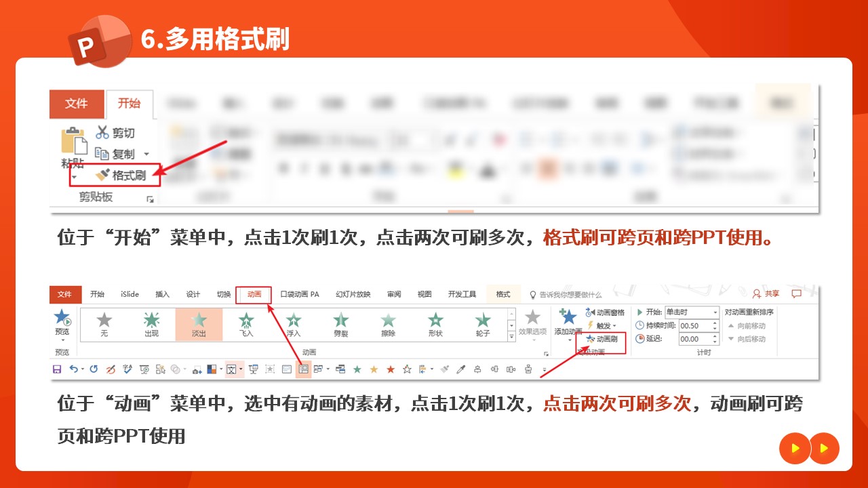Expand the 复制 Copy dropdown arrow
868x488 pixels.
[146, 155]
